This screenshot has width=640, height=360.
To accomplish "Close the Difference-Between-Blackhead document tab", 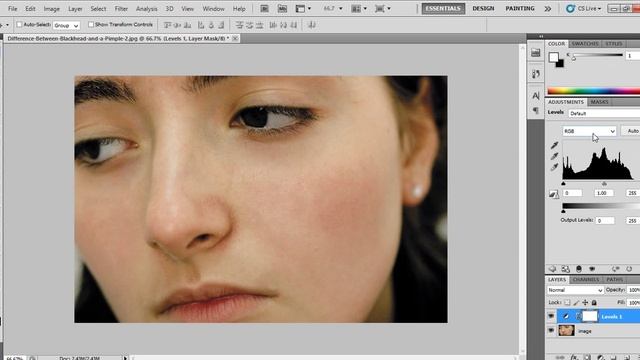I will point(235,38).
